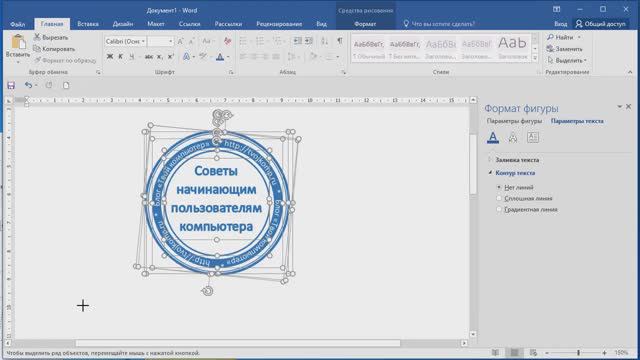640x360 pixels.
Task: Open the Calibri font name dropdown
Action: click(x=143, y=41)
